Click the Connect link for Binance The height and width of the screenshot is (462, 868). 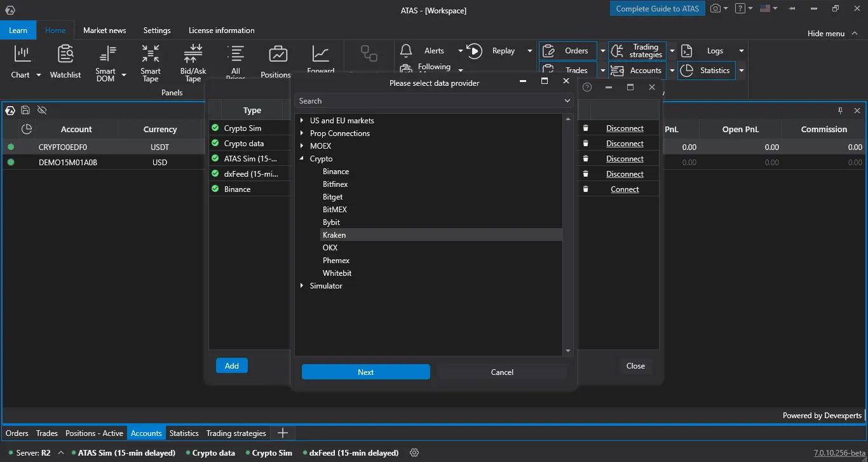click(x=625, y=189)
